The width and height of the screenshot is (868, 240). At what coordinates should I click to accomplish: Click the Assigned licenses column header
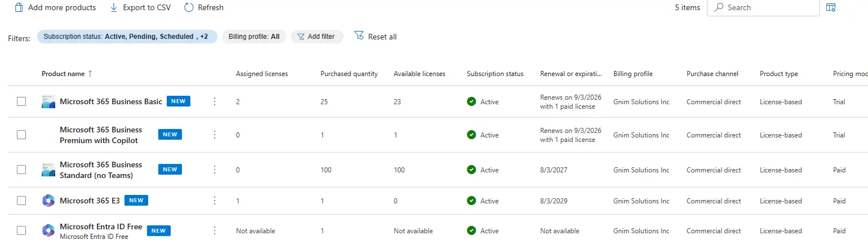[x=262, y=74]
